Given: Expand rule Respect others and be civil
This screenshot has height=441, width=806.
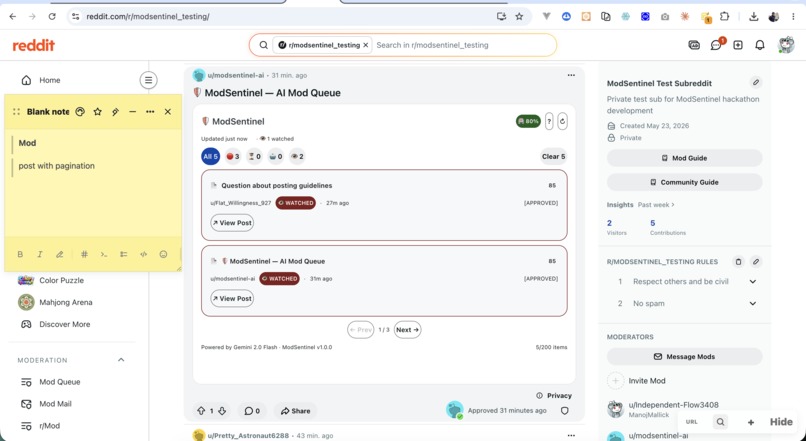Looking at the screenshot, I should 753,282.
